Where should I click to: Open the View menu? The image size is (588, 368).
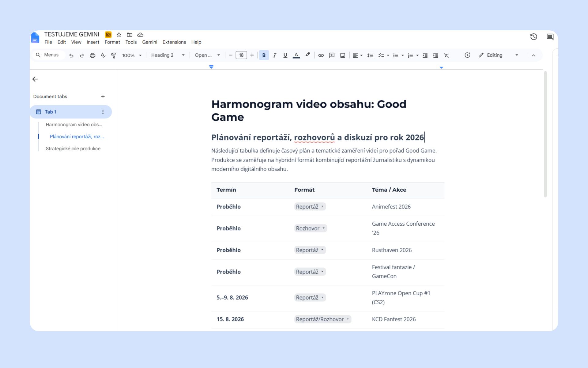[76, 42]
